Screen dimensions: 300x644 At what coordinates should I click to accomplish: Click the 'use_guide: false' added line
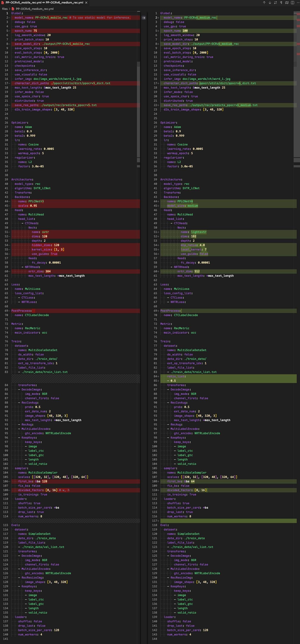(x=228, y=254)
